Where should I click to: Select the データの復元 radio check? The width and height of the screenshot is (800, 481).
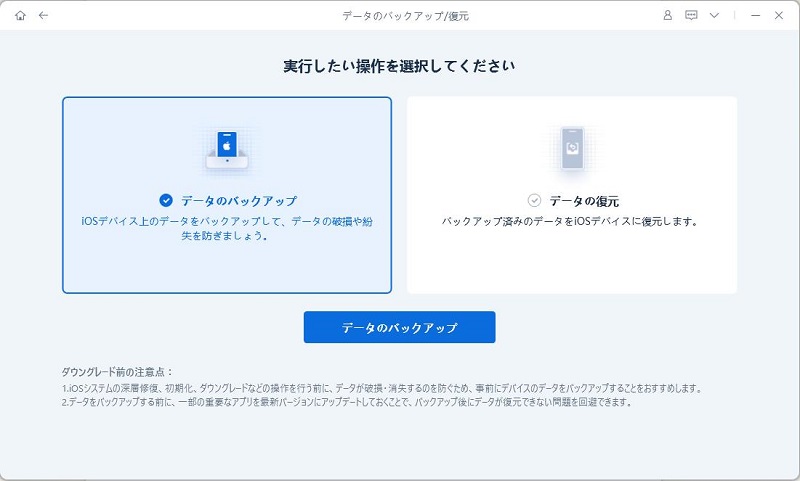coord(534,200)
